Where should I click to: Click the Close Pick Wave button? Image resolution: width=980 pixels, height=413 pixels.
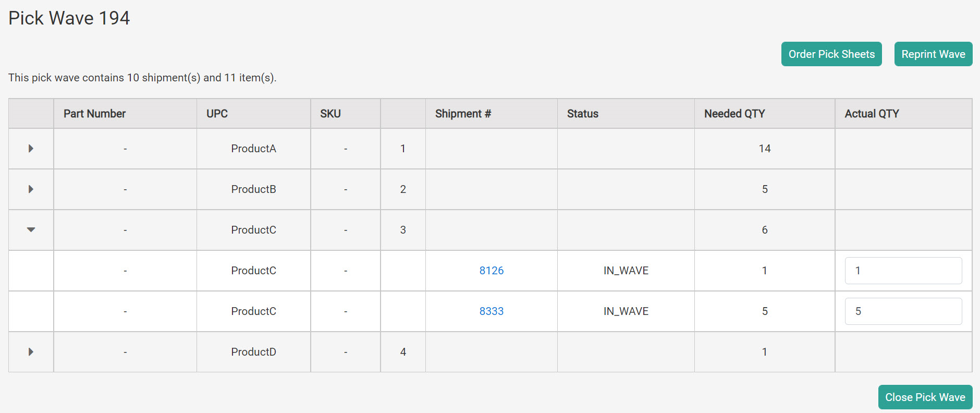click(925, 397)
